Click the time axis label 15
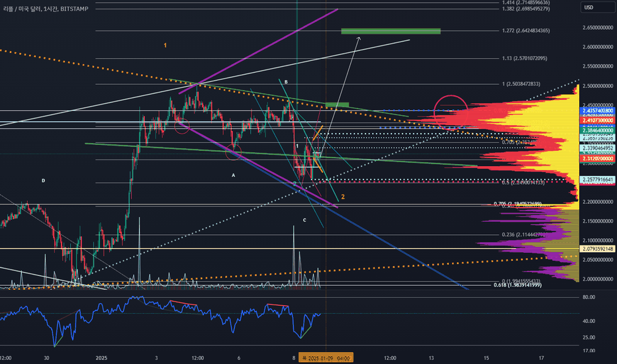617x364 pixels. tap(487, 358)
